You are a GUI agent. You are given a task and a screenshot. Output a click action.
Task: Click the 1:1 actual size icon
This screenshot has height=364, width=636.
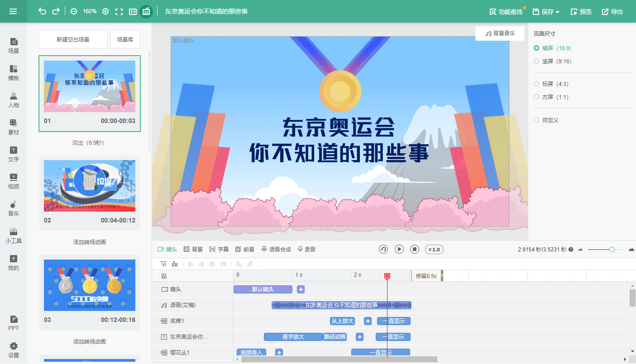pyautogui.click(x=133, y=11)
